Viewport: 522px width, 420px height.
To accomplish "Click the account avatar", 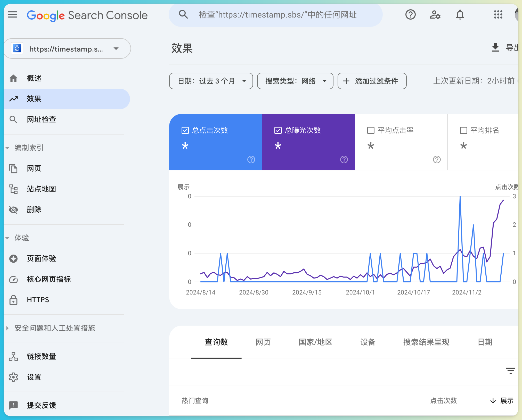I will pyautogui.click(x=516, y=15).
